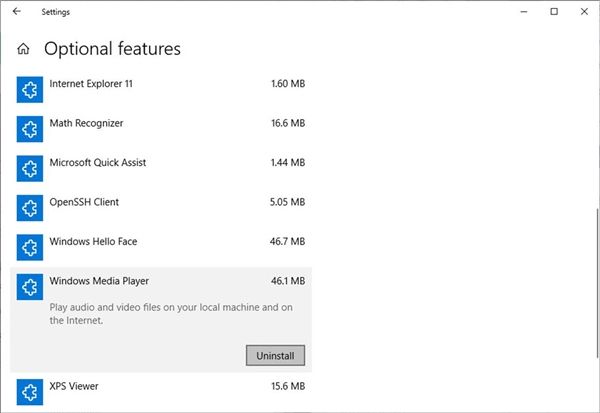Viewport: 600px width, 413px height.
Task: Click the OpenSSH Client feature icon
Action: (29, 208)
